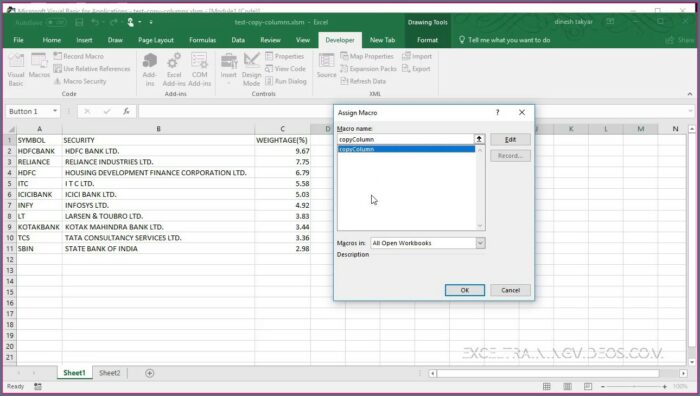Collapse the ribbon
Screen dimensions: 700x396
point(690,94)
